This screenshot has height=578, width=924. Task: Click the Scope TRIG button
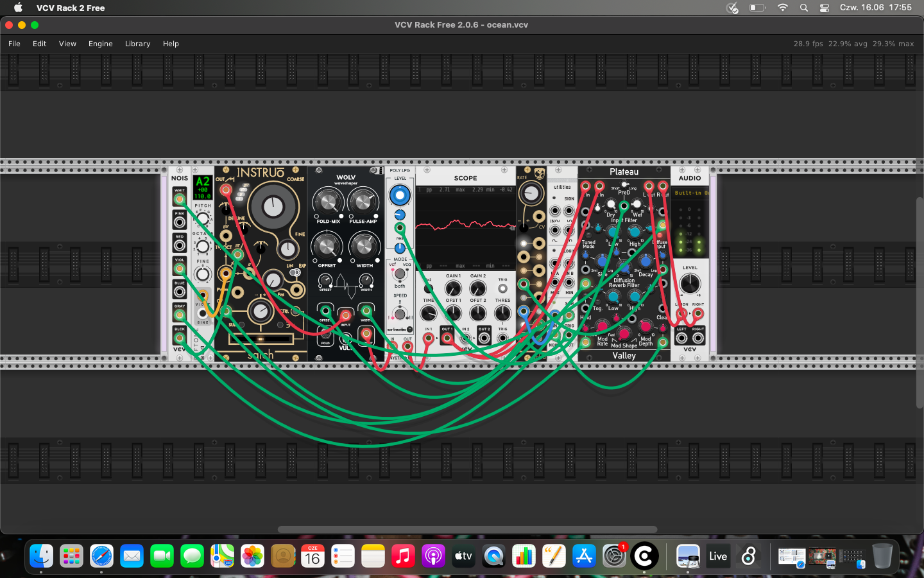502,289
